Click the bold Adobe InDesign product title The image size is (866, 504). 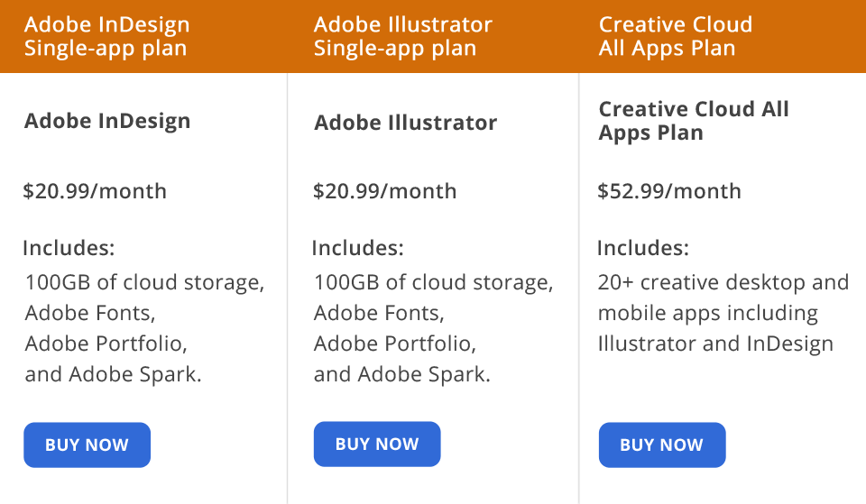tap(107, 121)
